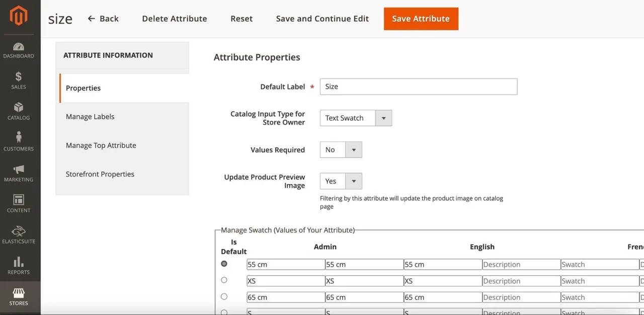Switch to Manage Labels tab
Viewport: 644px width, 315px height.
[x=90, y=117]
